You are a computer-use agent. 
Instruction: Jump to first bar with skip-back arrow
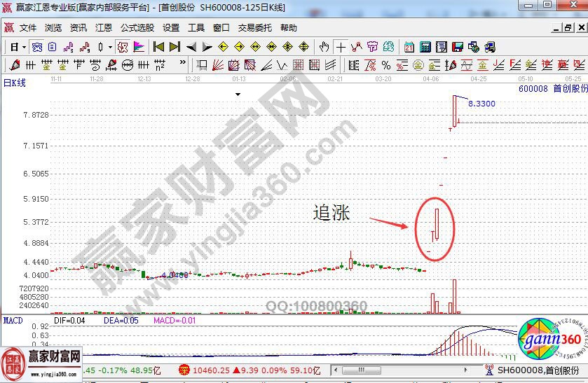pyautogui.click(x=158, y=47)
